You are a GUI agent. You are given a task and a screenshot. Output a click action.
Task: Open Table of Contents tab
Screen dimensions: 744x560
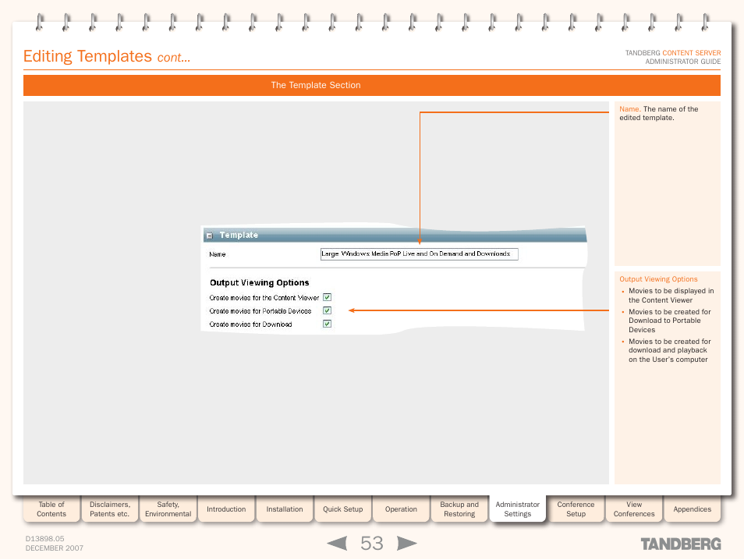coord(51,509)
